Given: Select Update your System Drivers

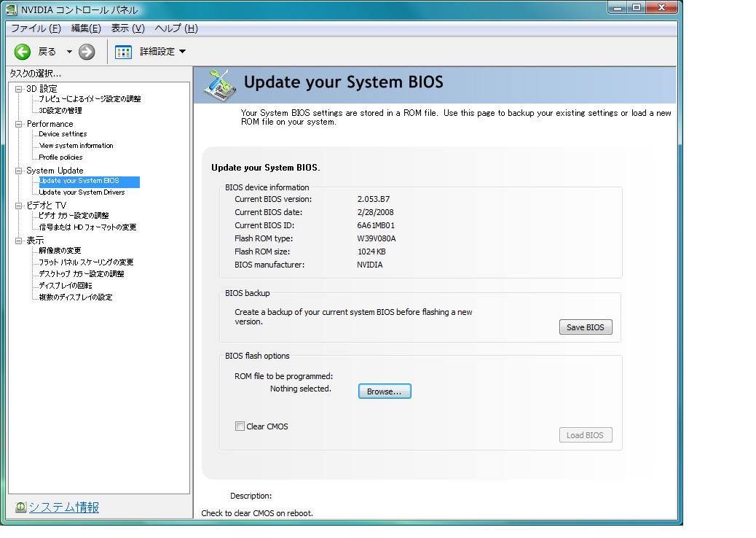Looking at the screenshot, I should pos(82,192).
